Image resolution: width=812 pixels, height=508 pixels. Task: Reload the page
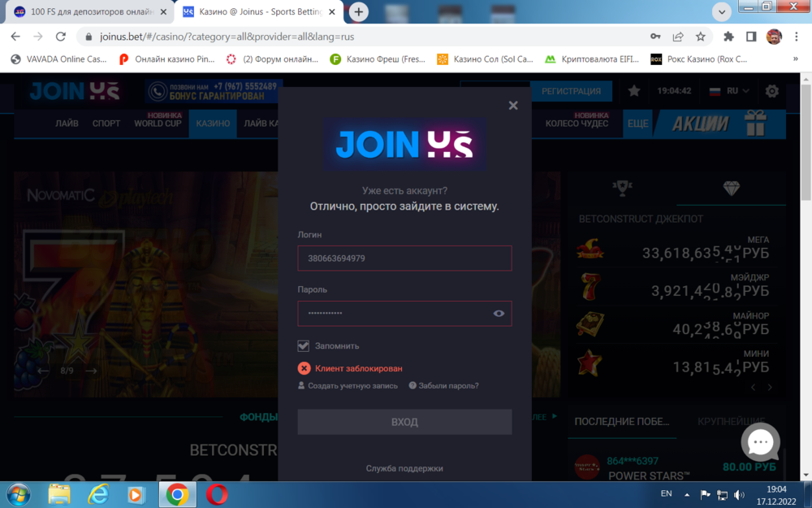point(61,37)
